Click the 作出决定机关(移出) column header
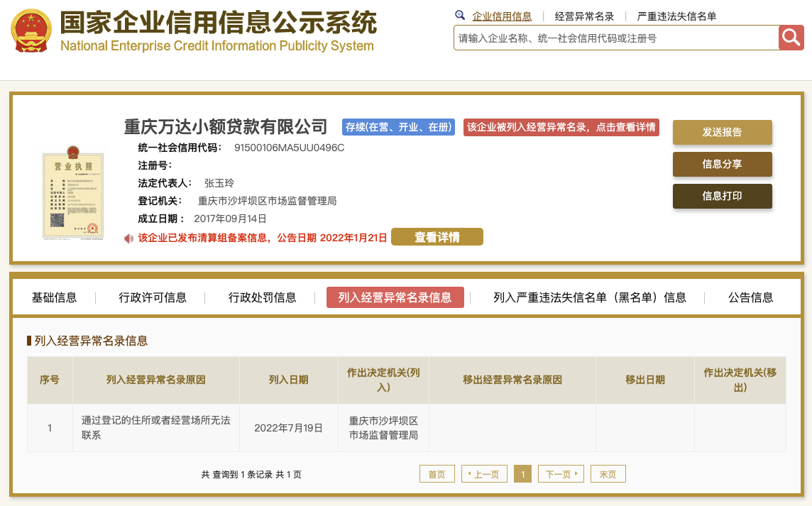The image size is (812, 506). click(740, 380)
